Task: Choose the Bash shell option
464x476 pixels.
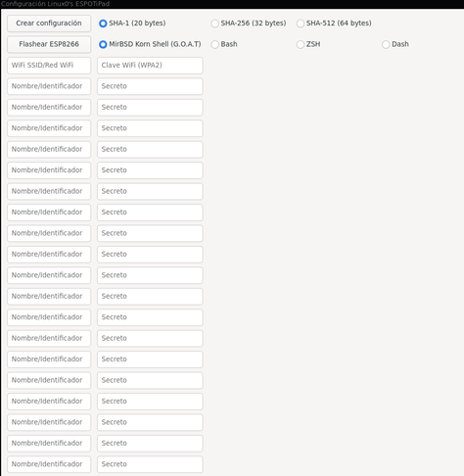Action: 224,44
